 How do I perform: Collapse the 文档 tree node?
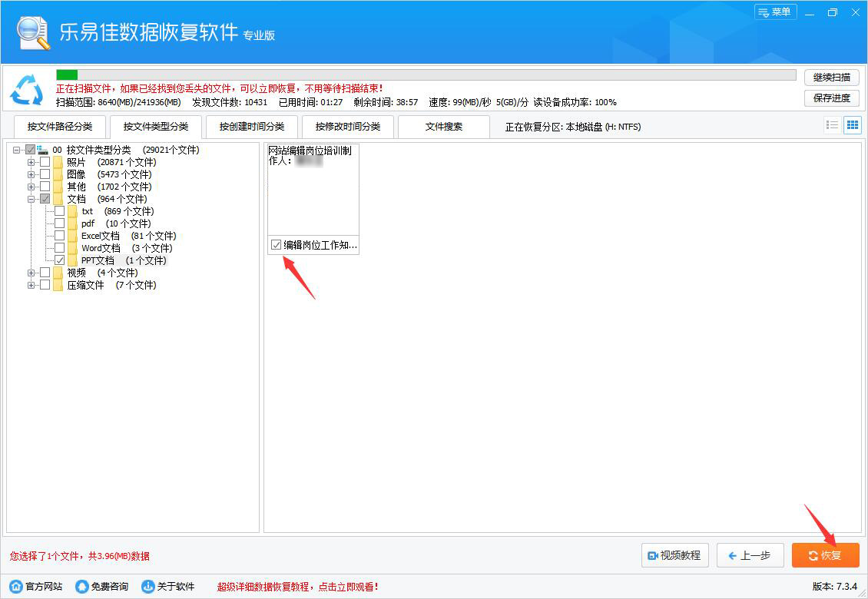click(31, 198)
